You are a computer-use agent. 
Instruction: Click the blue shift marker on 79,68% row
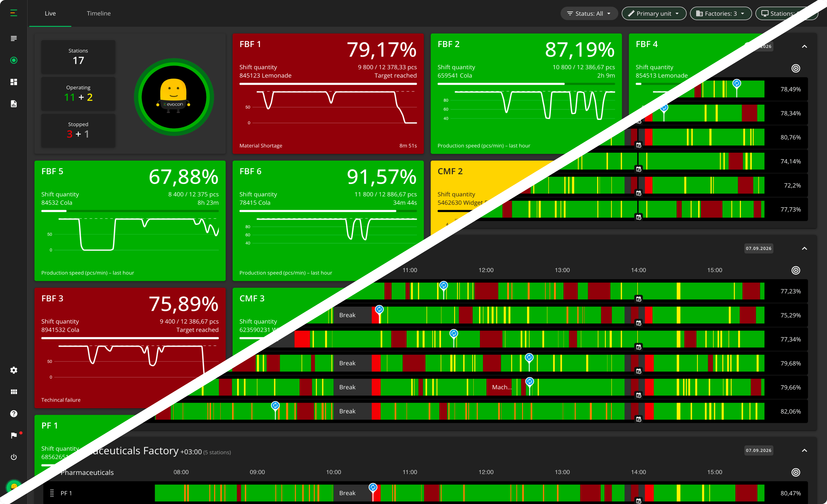[x=529, y=358]
